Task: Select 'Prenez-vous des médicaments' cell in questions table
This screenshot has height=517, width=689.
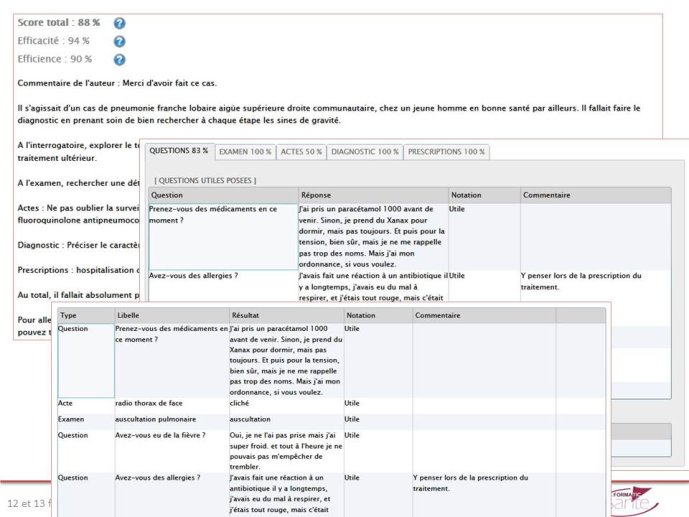Action: pos(223,237)
